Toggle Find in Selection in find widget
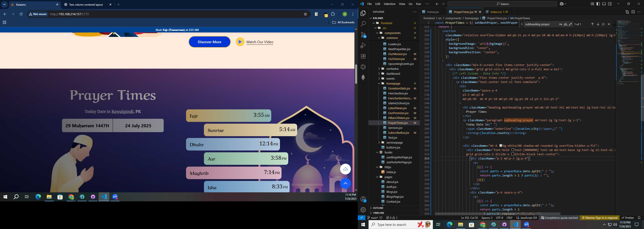This screenshot has width=644, height=229. point(603,24)
